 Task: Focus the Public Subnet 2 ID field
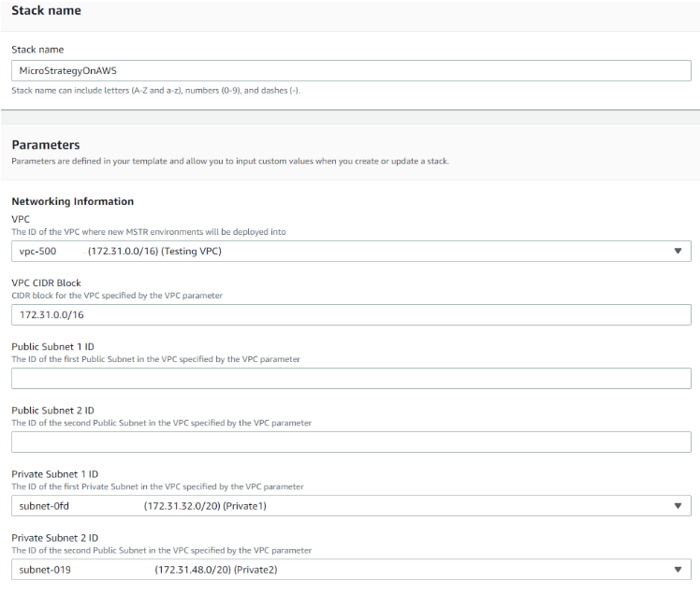(351, 442)
